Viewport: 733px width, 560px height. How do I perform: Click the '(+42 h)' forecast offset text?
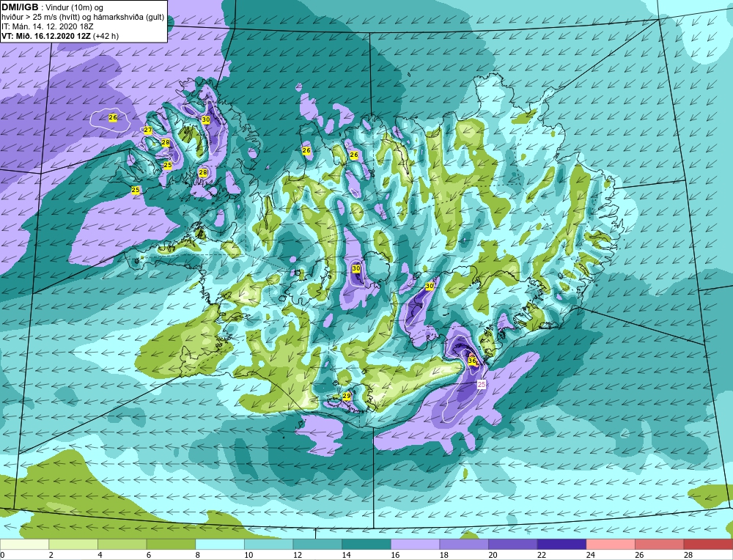pos(106,36)
